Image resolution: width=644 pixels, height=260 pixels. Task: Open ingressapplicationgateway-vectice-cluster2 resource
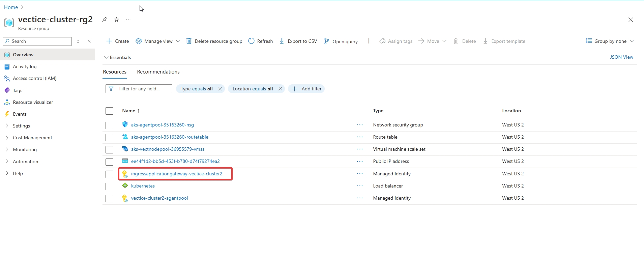pos(176,174)
